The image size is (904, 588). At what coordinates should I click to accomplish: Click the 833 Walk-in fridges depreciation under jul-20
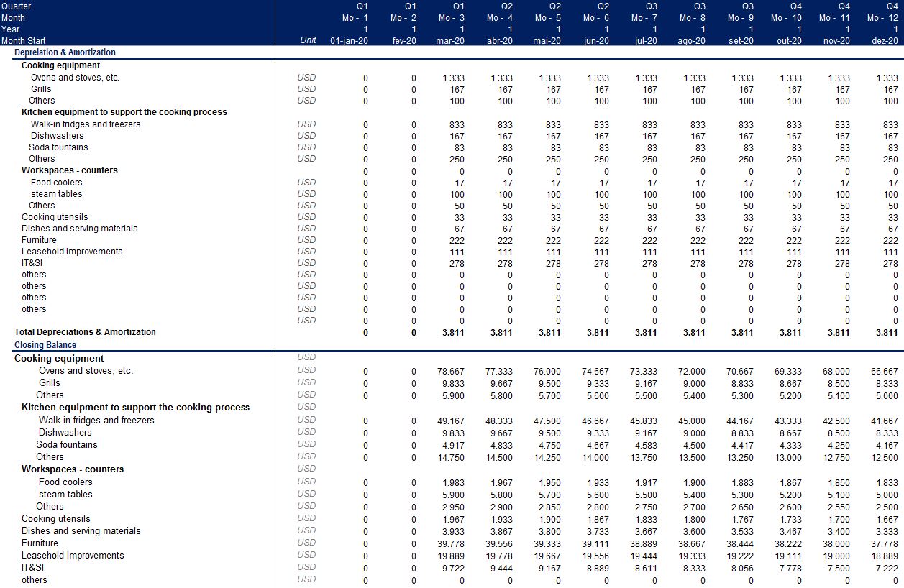[x=649, y=124]
